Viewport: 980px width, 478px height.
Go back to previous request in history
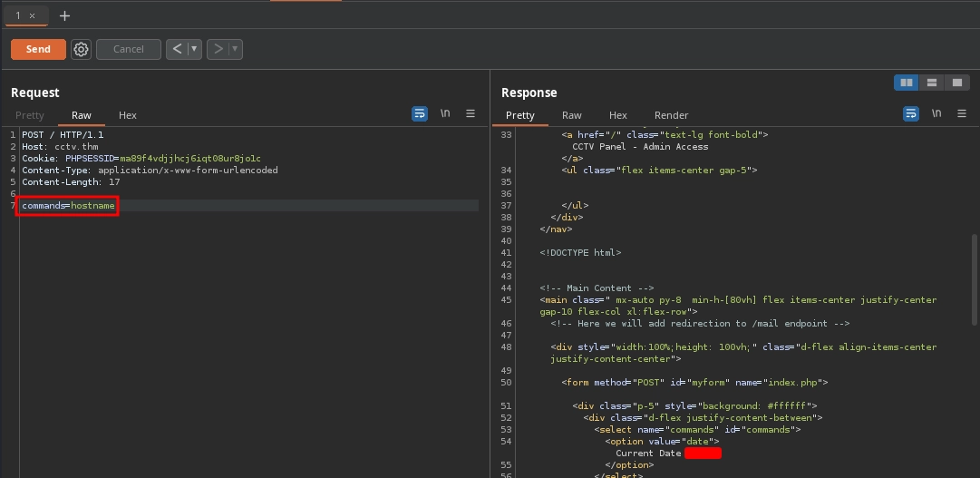click(x=177, y=49)
